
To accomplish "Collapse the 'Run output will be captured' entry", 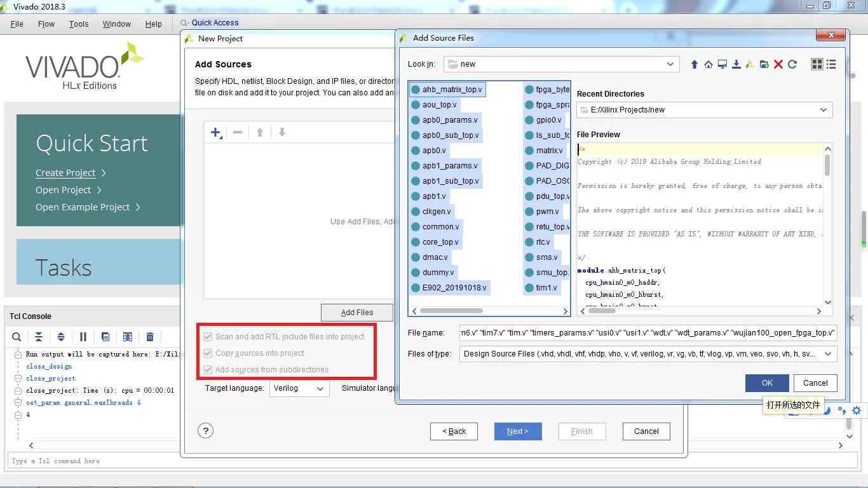I will 18,355.
